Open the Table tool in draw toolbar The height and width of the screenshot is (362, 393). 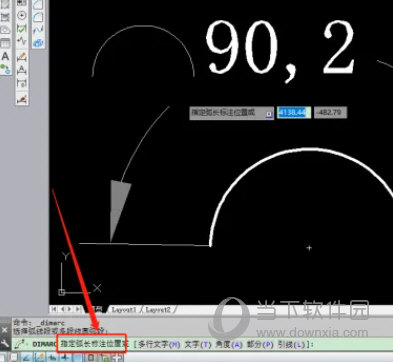5,43
